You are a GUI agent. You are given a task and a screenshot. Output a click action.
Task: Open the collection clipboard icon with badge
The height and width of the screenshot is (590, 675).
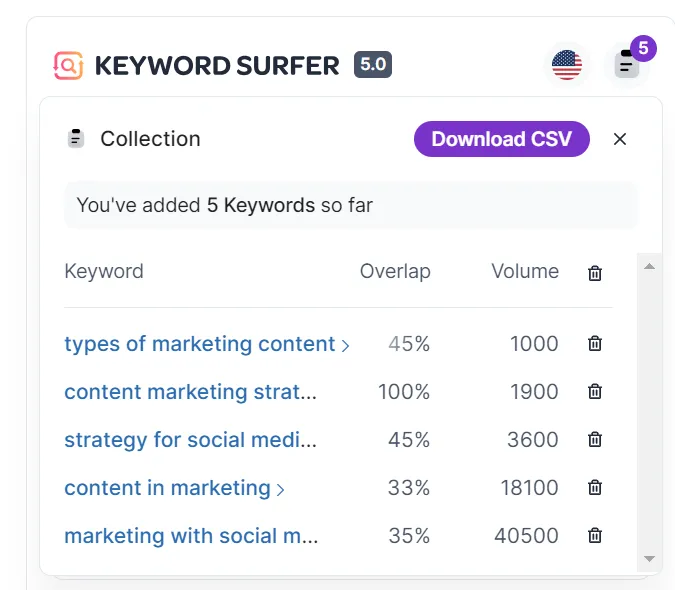tap(627, 66)
